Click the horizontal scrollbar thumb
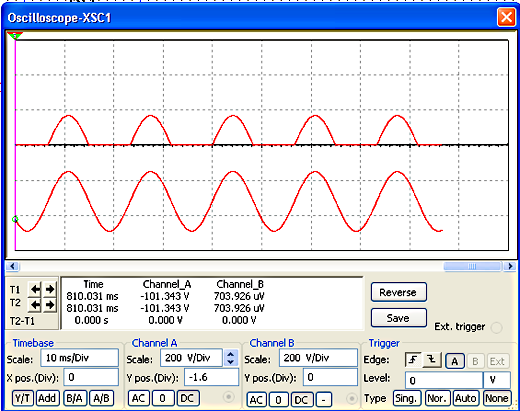This screenshot has height=411, width=520. 472,266
